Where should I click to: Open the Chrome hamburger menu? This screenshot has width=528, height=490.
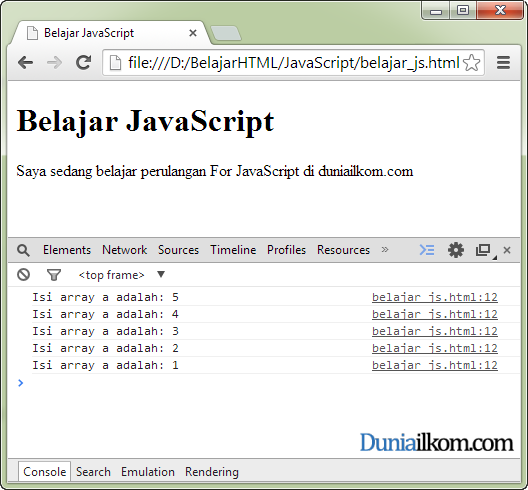click(503, 63)
